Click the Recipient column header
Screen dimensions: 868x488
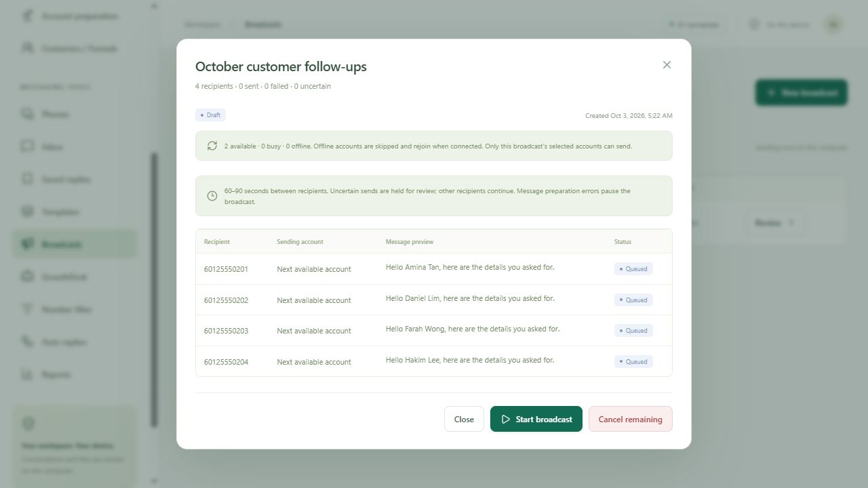pyautogui.click(x=217, y=242)
